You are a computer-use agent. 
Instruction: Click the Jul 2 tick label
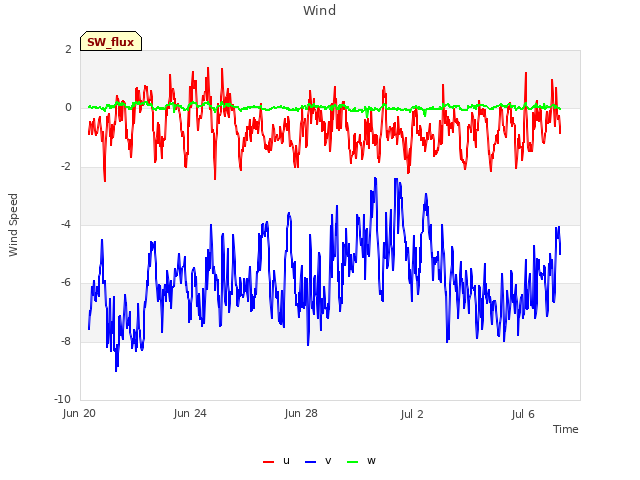point(412,414)
